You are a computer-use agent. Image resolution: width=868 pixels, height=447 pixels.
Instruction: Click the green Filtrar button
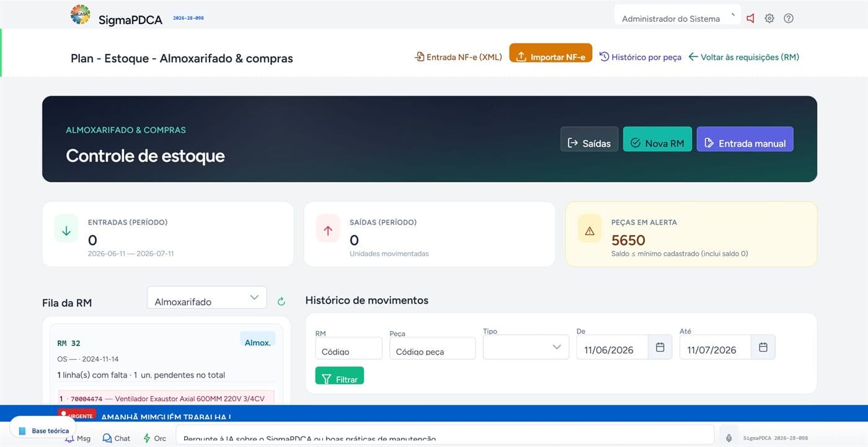point(339,376)
